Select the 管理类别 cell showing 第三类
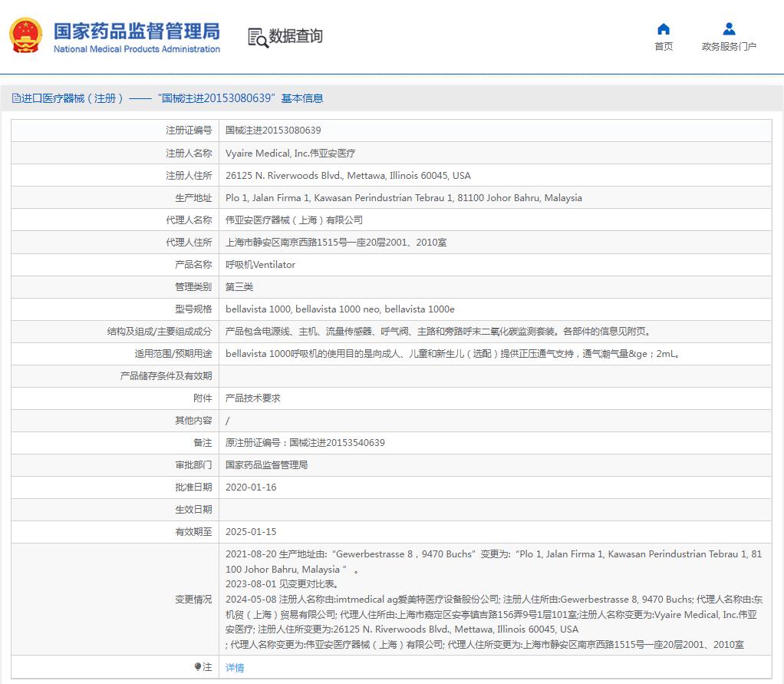Image resolution: width=784 pixels, height=684 pixels. coord(239,286)
